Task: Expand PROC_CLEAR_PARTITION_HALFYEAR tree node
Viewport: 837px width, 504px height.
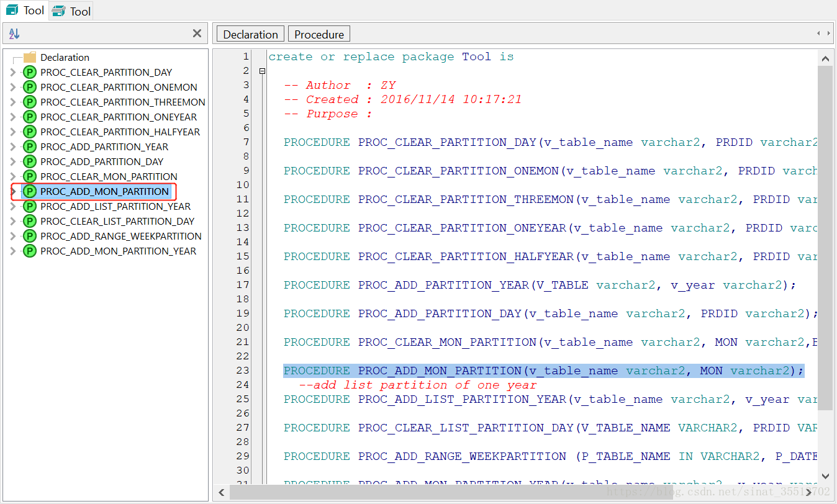Action: click(x=13, y=132)
